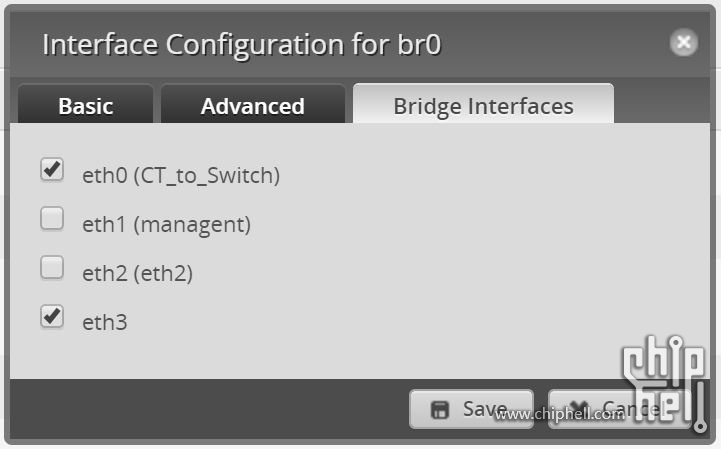The image size is (721, 449).
Task: Click the floppy disk icon on Save
Action: pos(438,409)
